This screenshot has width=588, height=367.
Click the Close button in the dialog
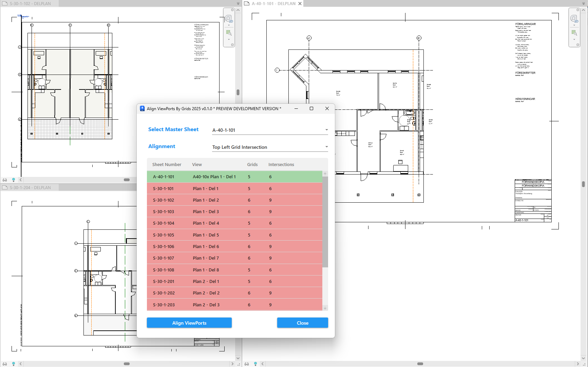pos(302,323)
